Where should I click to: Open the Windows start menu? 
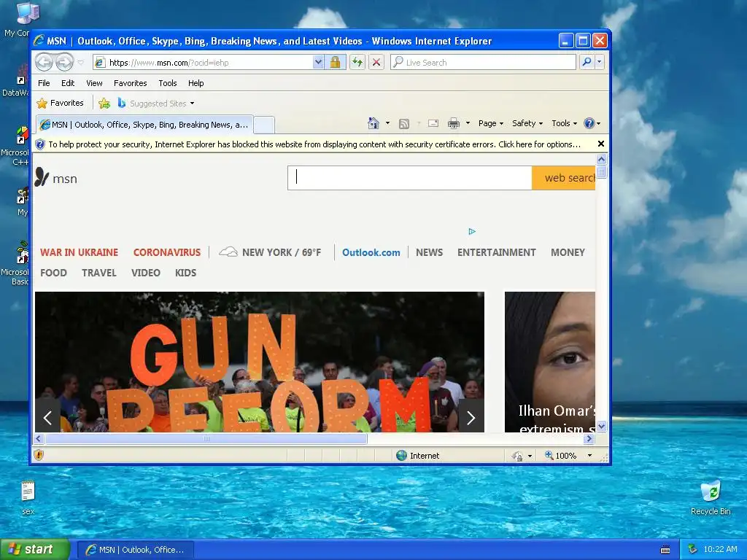[x=35, y=550]
